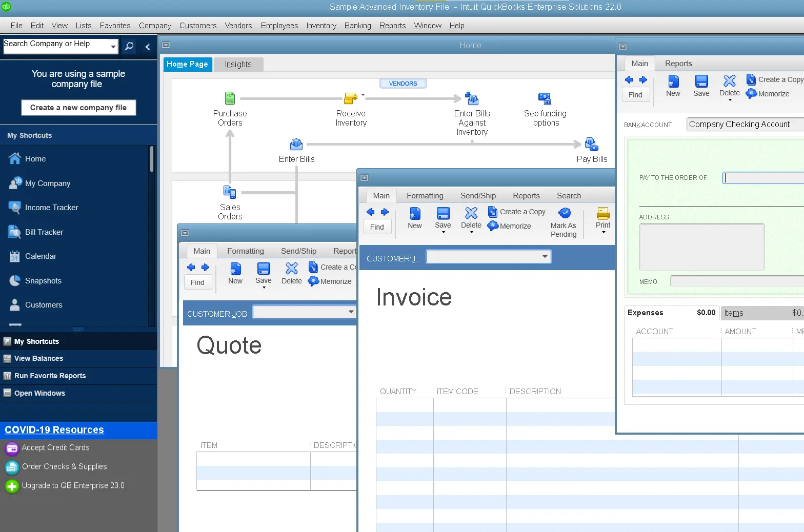Open Enter Bills Against Inventory icon
The image size is (804, 532).
(472, 98)
